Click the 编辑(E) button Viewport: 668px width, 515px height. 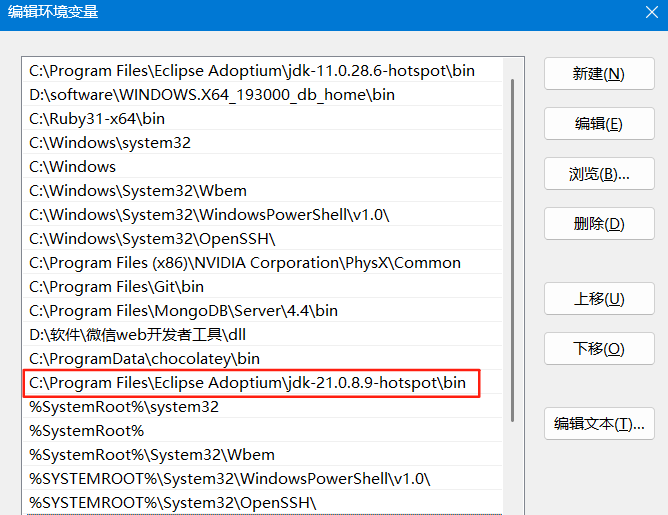599,124
